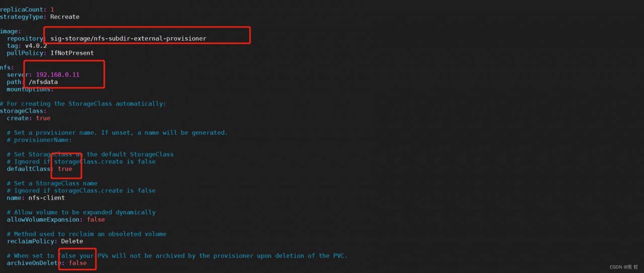Click the repository value sig-storage/nfs-subdir-external-provisioner
Screen dimensions: 644x273
pyautogui.click(x=128, y=38)
